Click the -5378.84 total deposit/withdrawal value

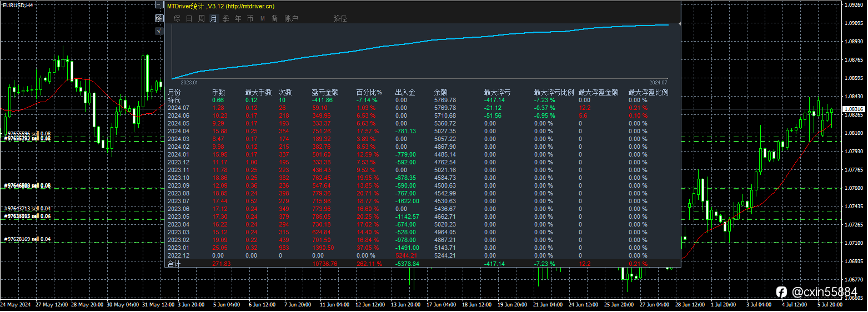407,264
